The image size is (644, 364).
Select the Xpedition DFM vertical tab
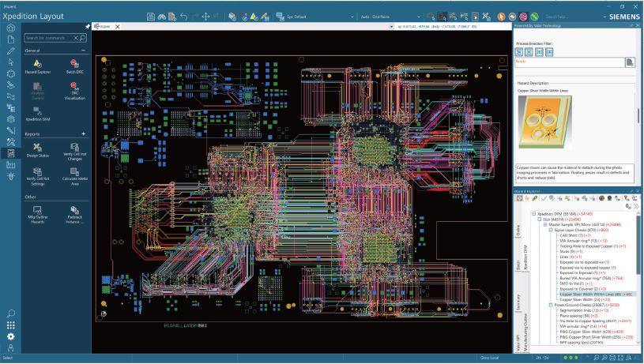pyautogui.click(x=525, y=257)
